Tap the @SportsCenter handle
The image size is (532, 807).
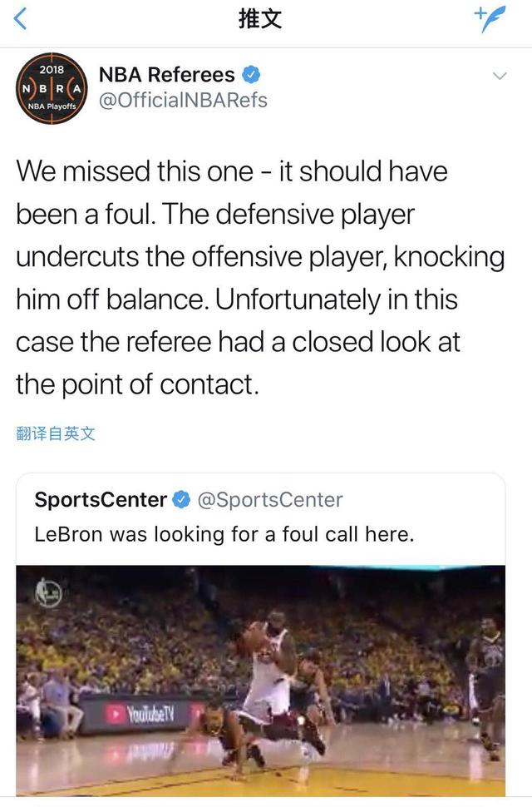click(x=269, y=500)
